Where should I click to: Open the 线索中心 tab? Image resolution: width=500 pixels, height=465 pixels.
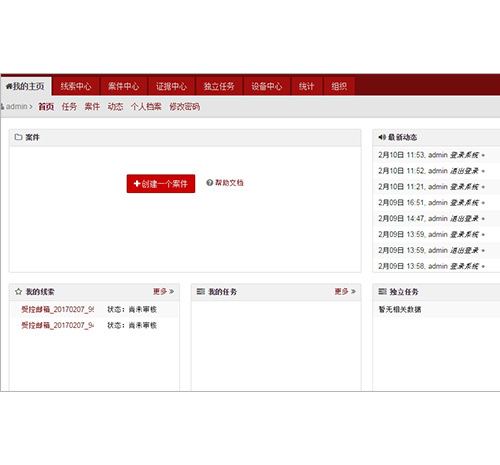coord(76,86)
